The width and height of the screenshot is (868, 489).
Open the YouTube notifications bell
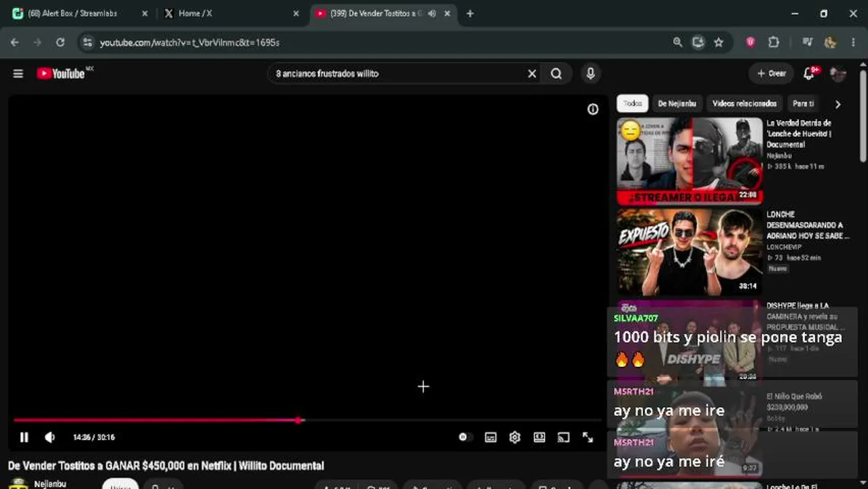pyautogui.click(x=810, y=73)
